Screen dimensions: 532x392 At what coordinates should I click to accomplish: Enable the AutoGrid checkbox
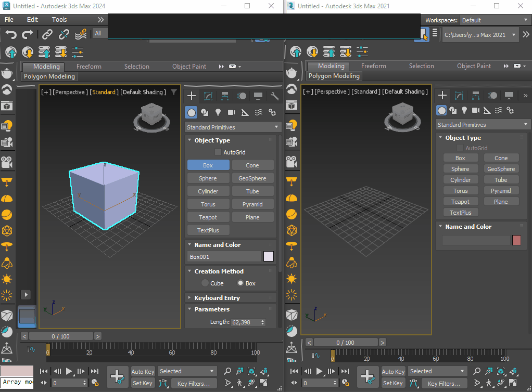point(218,151)
